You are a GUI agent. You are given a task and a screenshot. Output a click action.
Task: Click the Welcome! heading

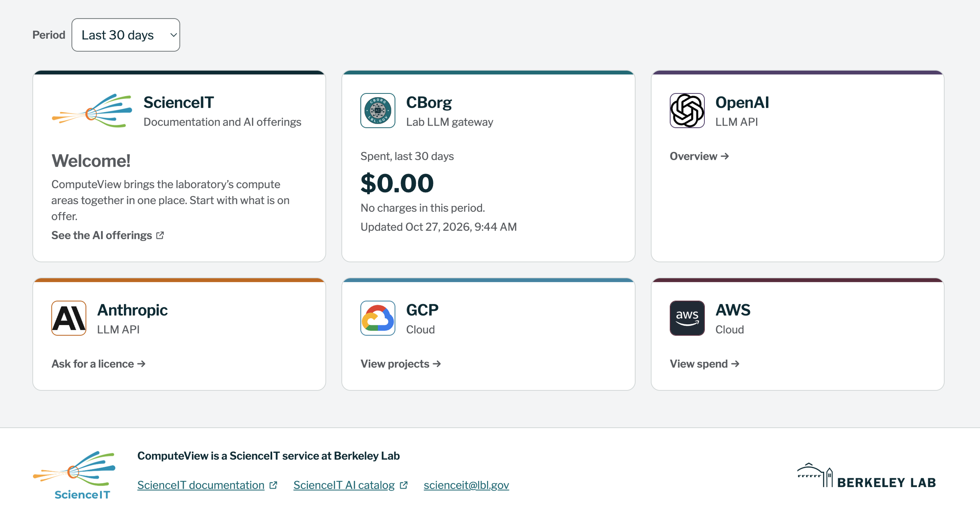click(91, 161)
